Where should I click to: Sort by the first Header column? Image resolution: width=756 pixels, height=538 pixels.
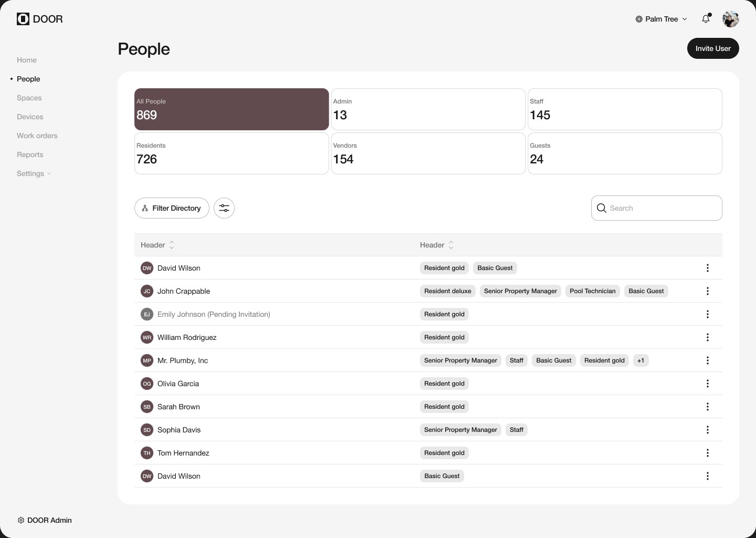coord(157,245)
